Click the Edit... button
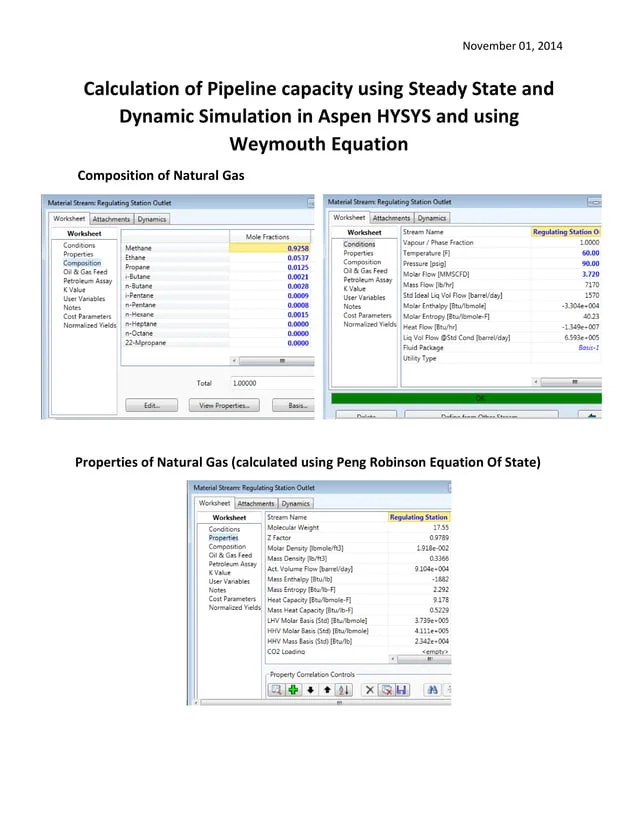The width and height of the screenshot is (638, 826). click(x=152, y=406)
